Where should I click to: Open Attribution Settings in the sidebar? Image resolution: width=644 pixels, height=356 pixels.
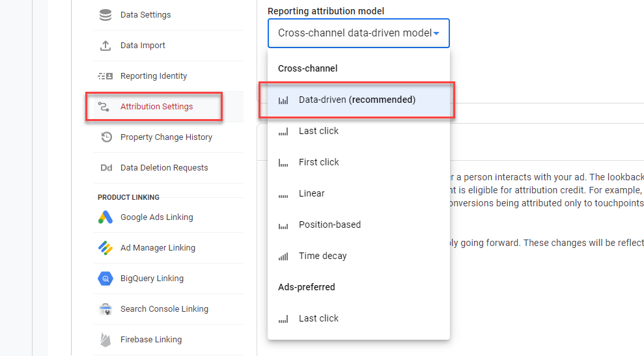point(156,107)
